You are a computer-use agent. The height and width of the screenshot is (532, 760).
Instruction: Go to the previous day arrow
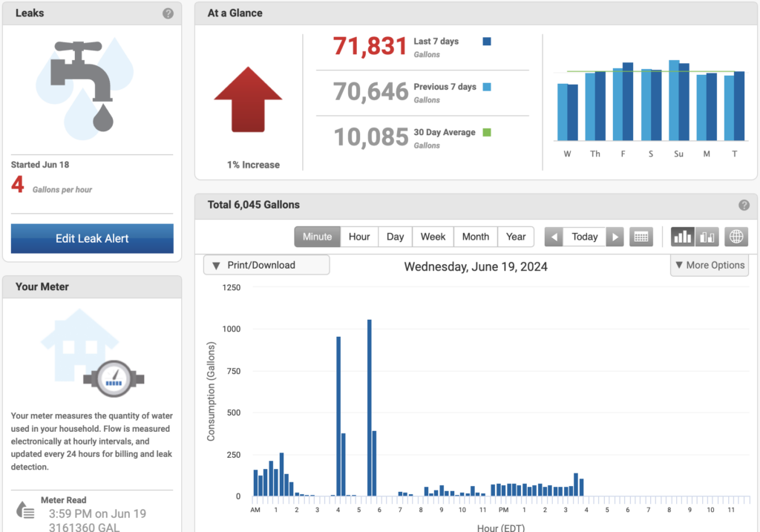tap(554, 237)
